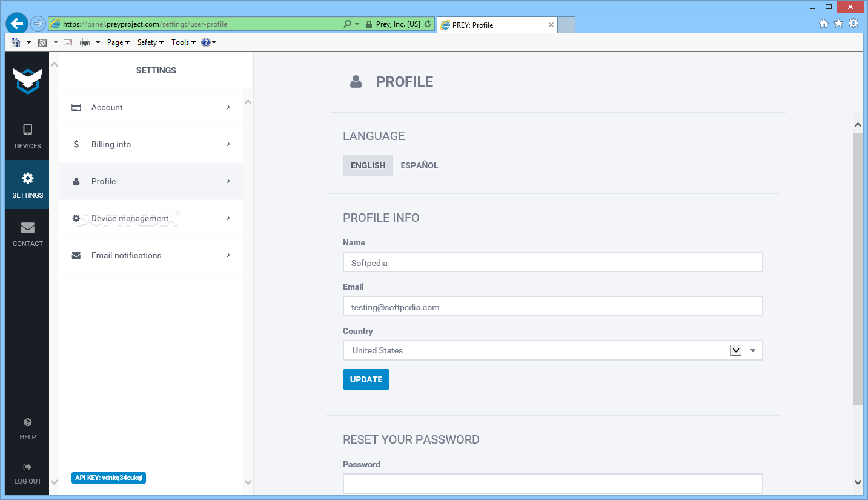Screen dimensions: 868x500
Task: Click the command bar Help icon
Action: click(x=206, y=42)
